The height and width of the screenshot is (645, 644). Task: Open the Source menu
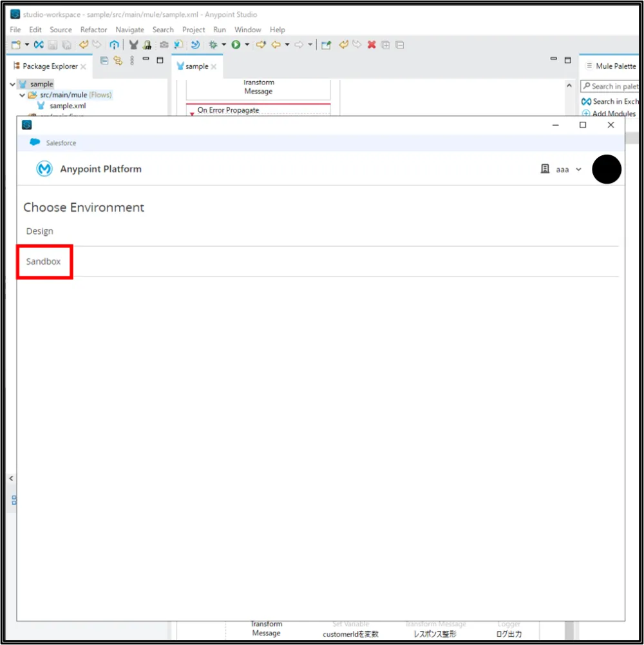61,30
